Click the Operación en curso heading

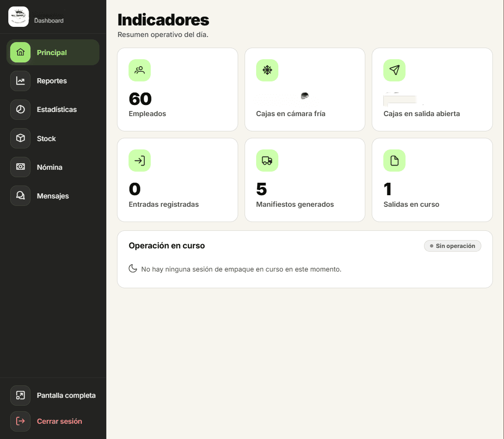(166, 246)
